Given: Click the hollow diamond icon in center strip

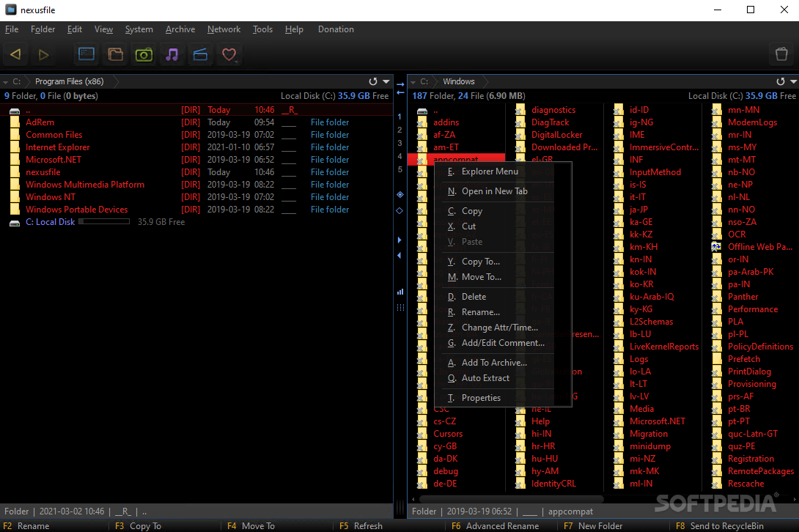Looking at the screenshot, I should [x=400, y=210].
